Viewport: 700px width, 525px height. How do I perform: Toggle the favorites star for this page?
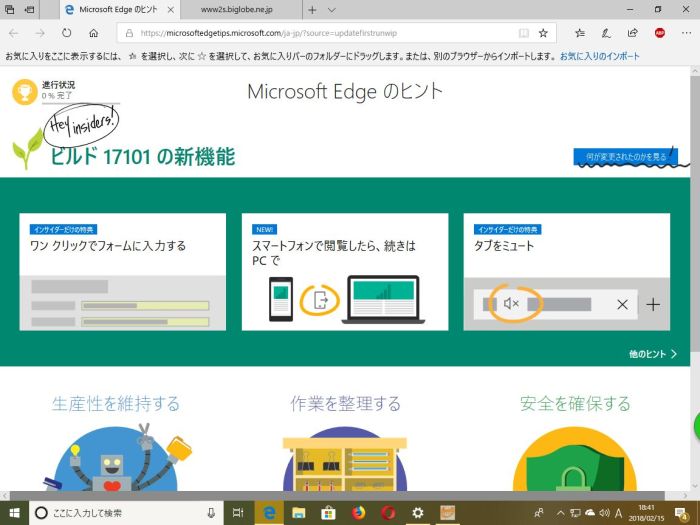543,33
